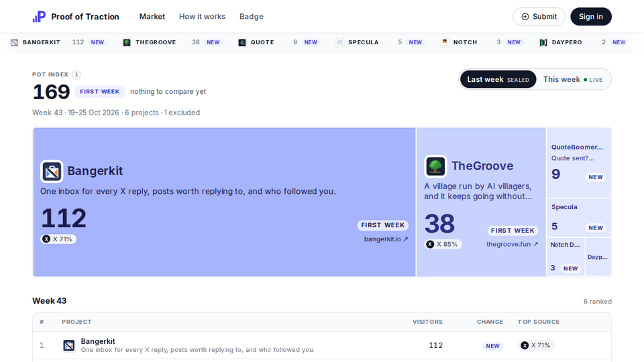Click the Notch icon in the ticker
Viewport: 644px width, 362px height.
445,42
